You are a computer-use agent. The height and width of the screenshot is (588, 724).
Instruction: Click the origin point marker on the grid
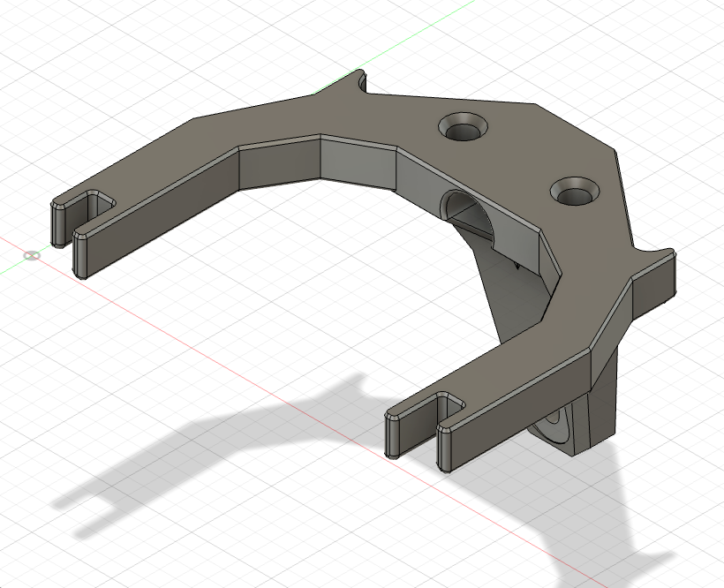pyautogui.click(x=32, y=256)
